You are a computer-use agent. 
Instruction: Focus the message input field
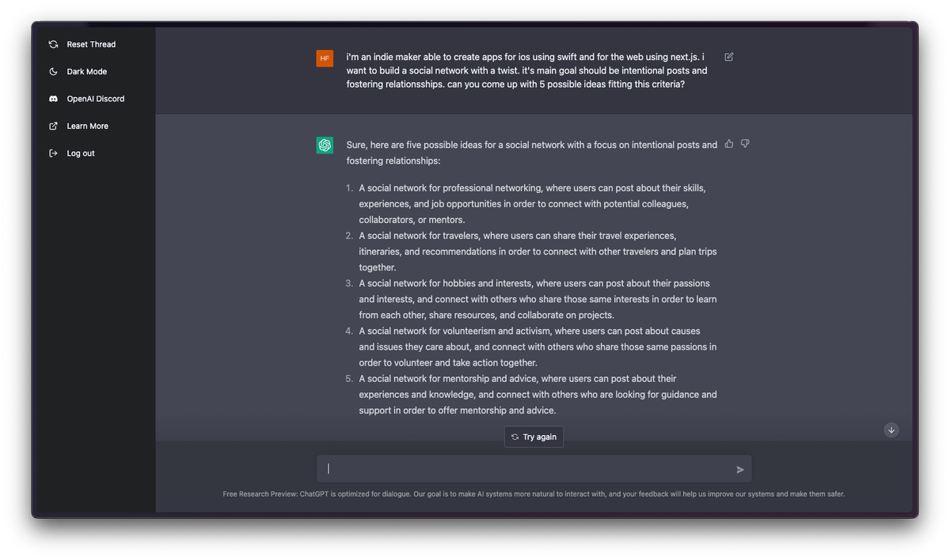(x=526, y=469)
